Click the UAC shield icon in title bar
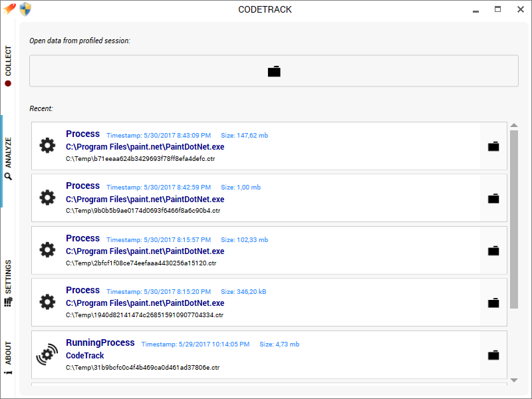 25,9
